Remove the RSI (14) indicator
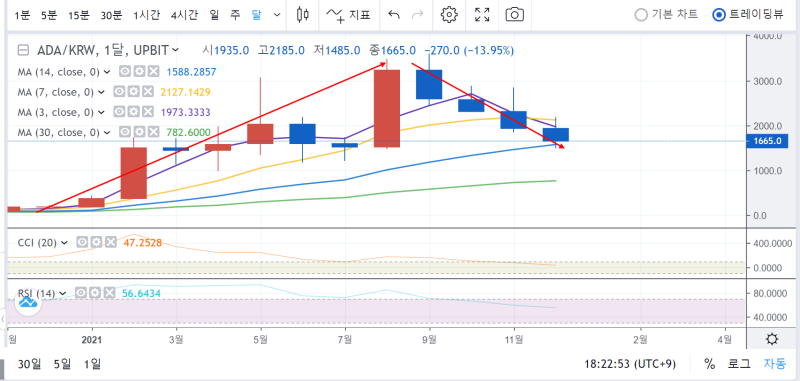Screen dimensions: 800x381 pos(108,293)
